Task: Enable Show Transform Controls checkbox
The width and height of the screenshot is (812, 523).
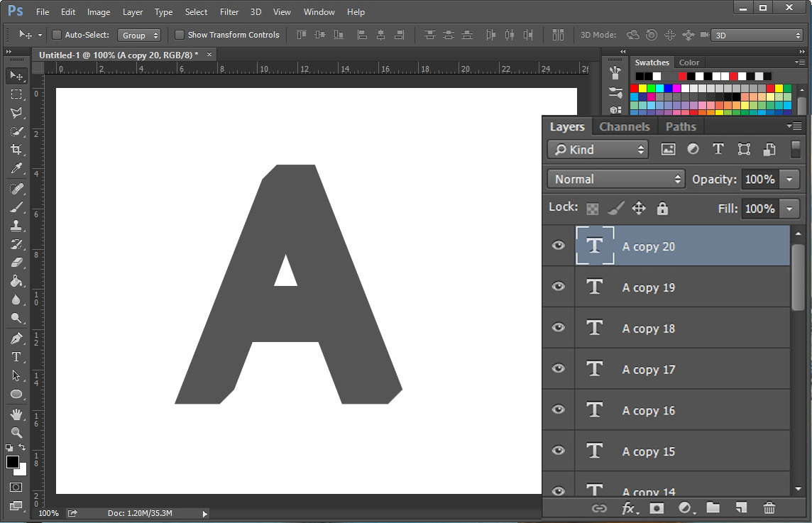Action: tap(179, 35)
